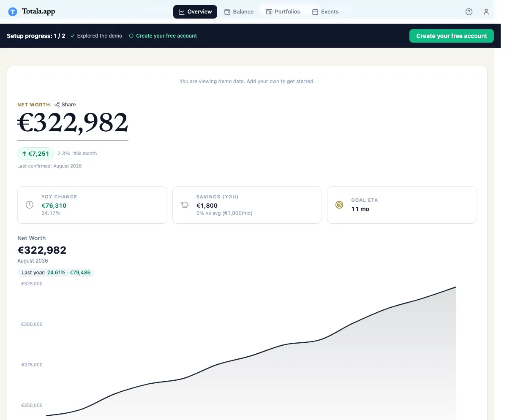This screenshot has height=420, width=507.
Task: Click the 24.17% YoY percentage value
Action: (x=51, y=213)
